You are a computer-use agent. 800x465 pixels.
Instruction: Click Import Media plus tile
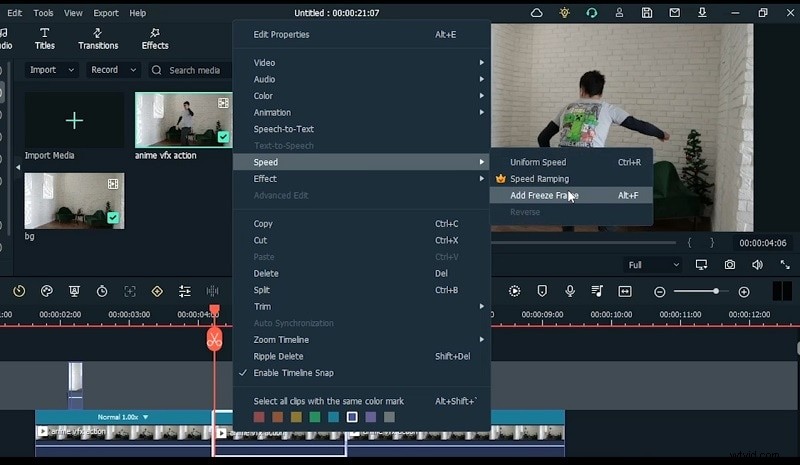(74, 120)
